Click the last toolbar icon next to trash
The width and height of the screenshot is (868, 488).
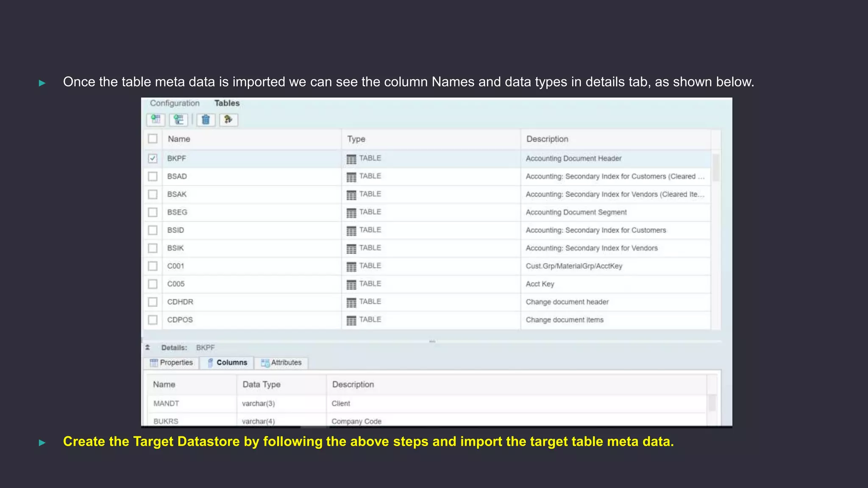coord(228,120)
